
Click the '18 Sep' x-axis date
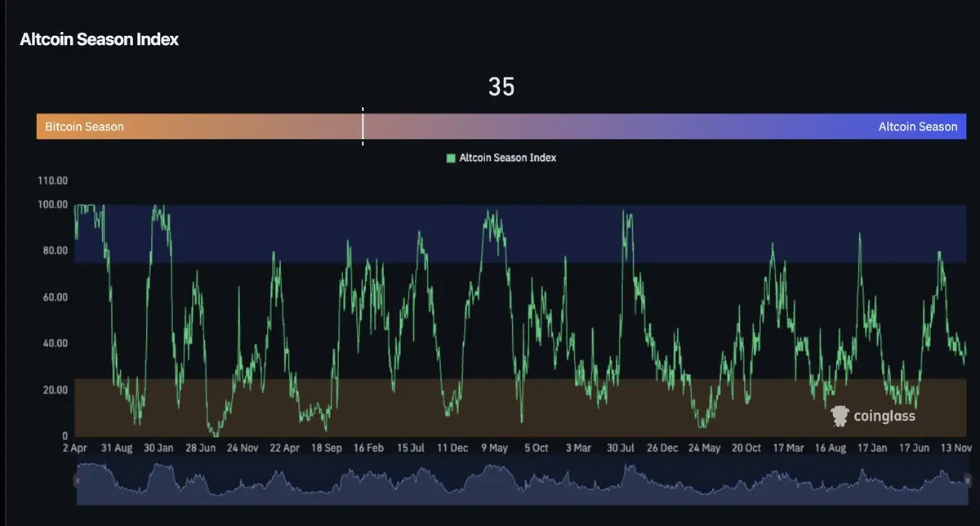(x=326, y=448)
